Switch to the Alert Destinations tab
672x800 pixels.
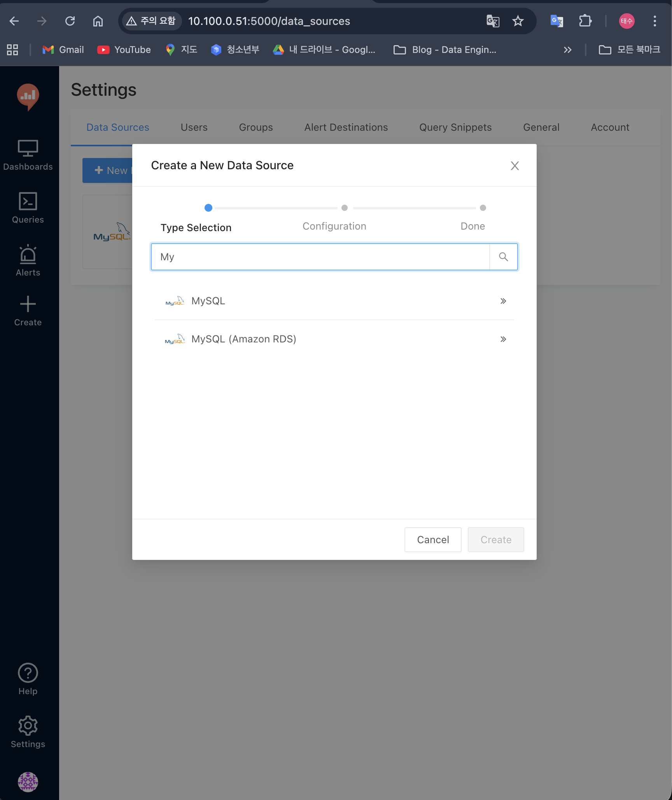coord(346,127)
